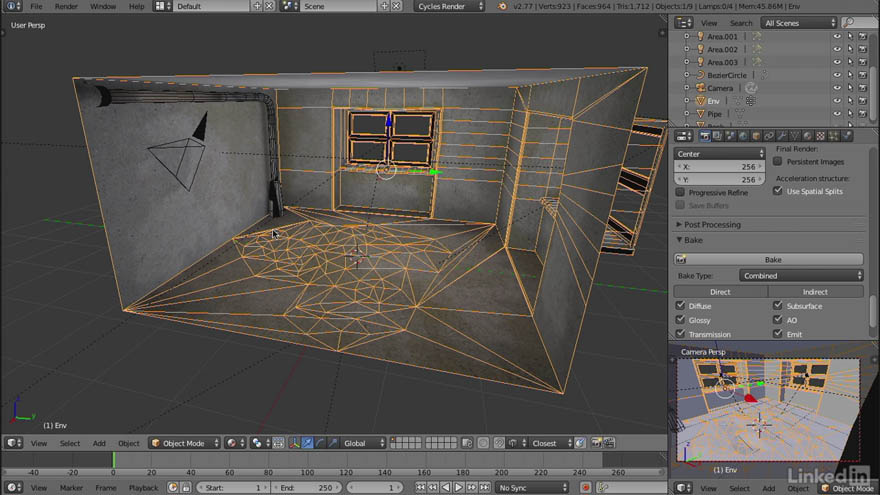Click the Camera object icon in outliner
This screenshot has width=880, height=495.
click(700, 88)
